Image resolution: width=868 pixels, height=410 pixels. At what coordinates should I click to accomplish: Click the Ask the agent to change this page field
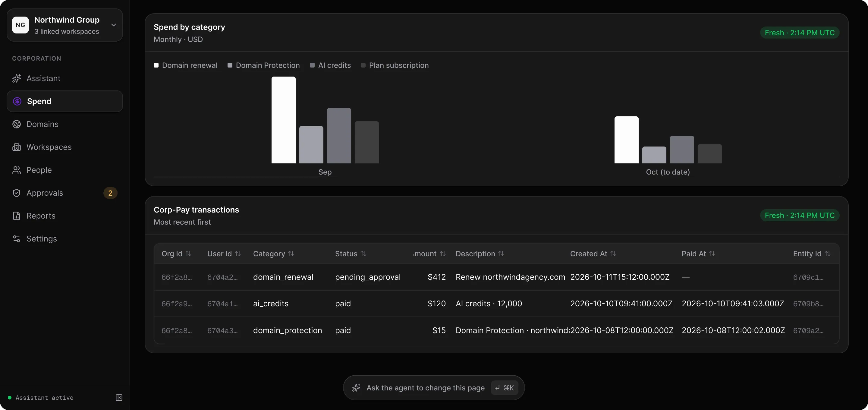click(434, 388)
